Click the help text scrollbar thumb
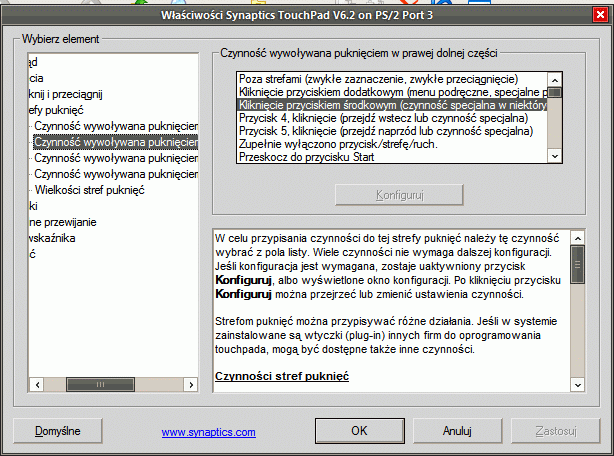This screenshot has height=456, width=614. pyautogui.click(x=578, y=264)
